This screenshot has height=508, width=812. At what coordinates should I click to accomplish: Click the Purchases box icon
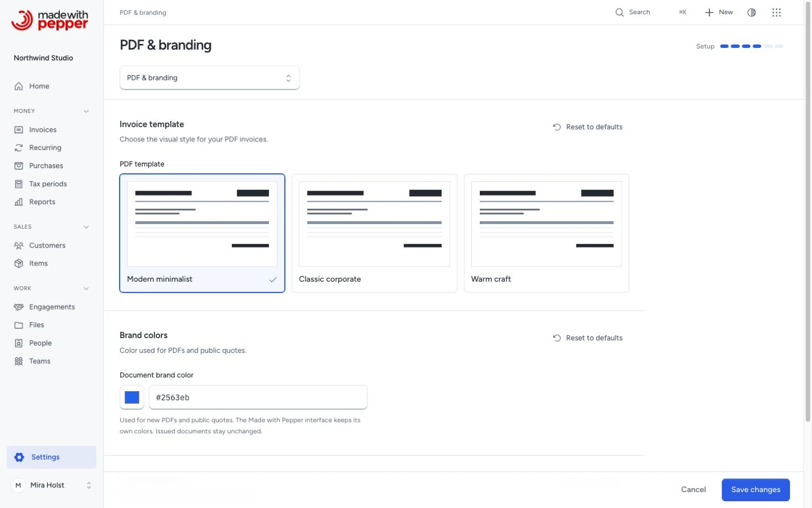coord(19,166)
